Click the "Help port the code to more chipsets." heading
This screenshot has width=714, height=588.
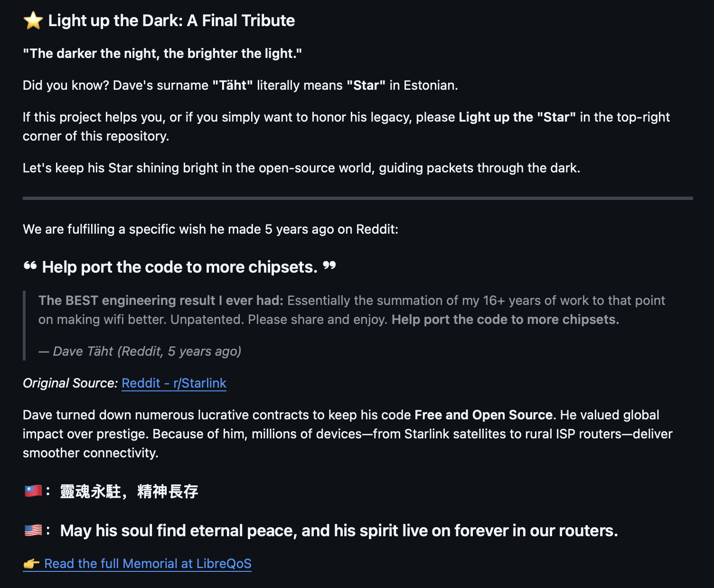(x=179, y=267)
